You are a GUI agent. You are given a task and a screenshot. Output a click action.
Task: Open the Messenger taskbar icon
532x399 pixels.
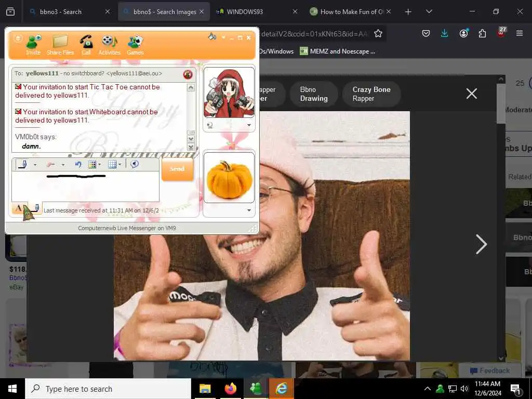point(256,389)
